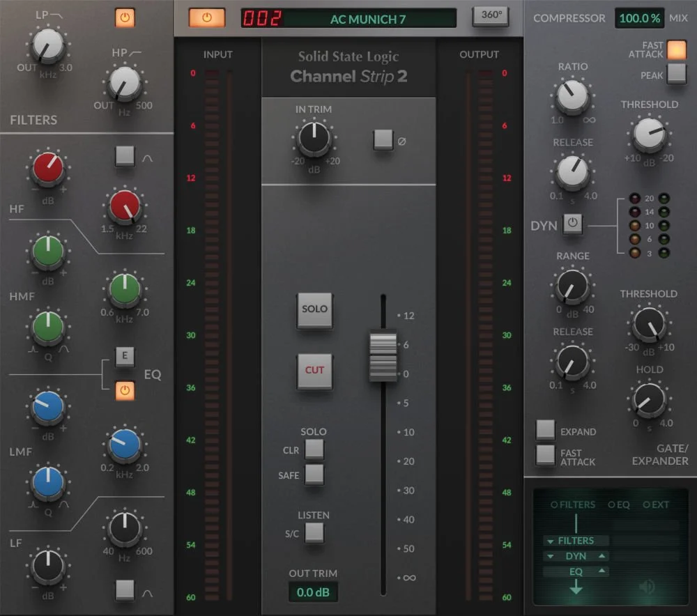697x616 pixels.
Task: Click the red HF frequency kHz knob
Action: (125, 206)
